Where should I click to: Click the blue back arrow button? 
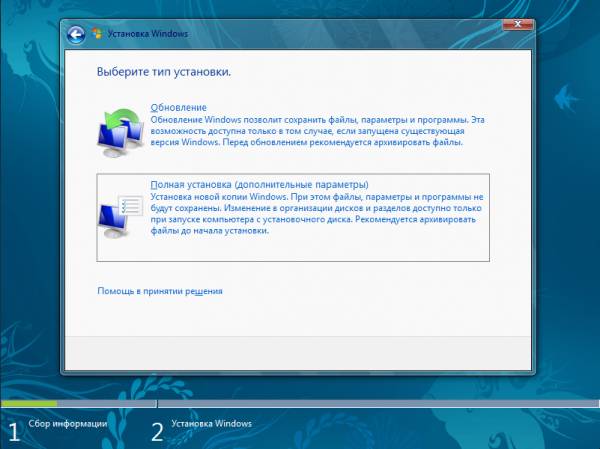click(x=76, y=35)
